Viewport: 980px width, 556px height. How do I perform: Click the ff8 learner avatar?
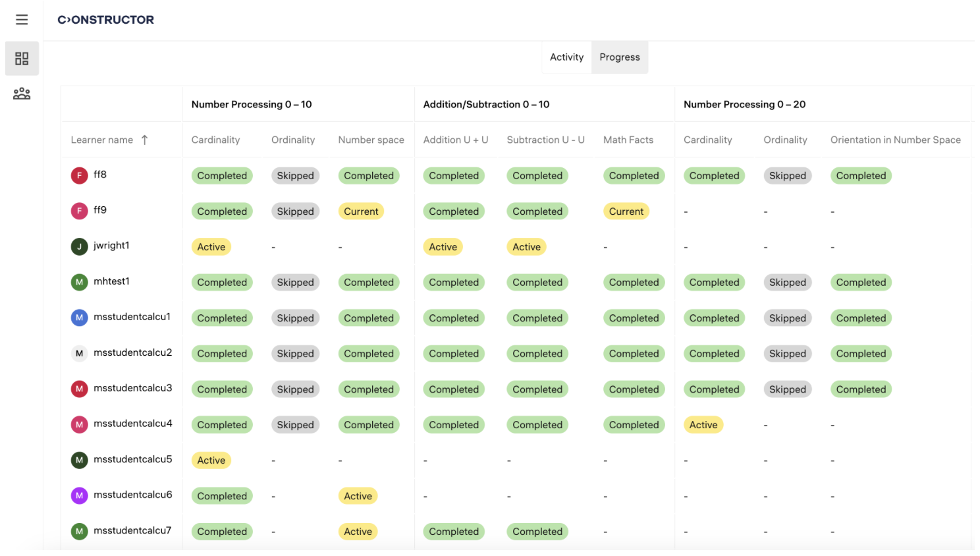79,175
